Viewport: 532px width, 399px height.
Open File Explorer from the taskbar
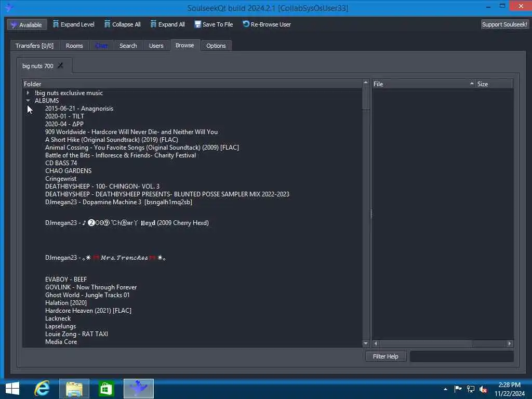pyautogui.click(x=74, y=389)
